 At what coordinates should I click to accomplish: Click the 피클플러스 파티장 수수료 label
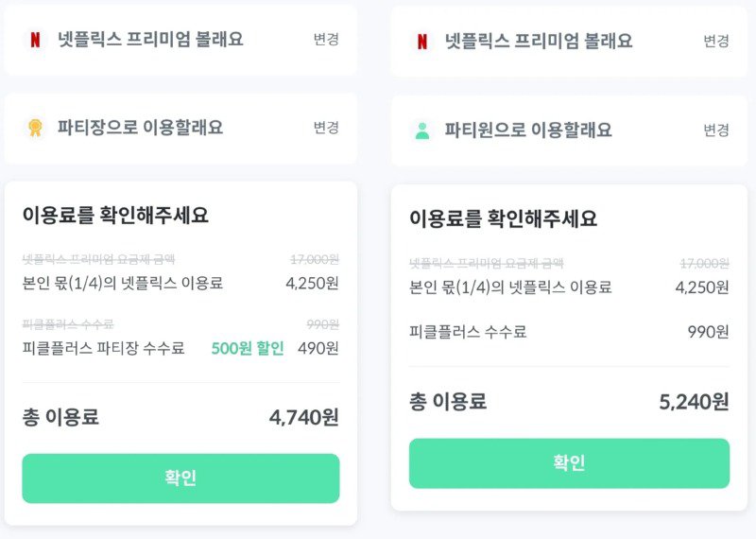(103, 348)
